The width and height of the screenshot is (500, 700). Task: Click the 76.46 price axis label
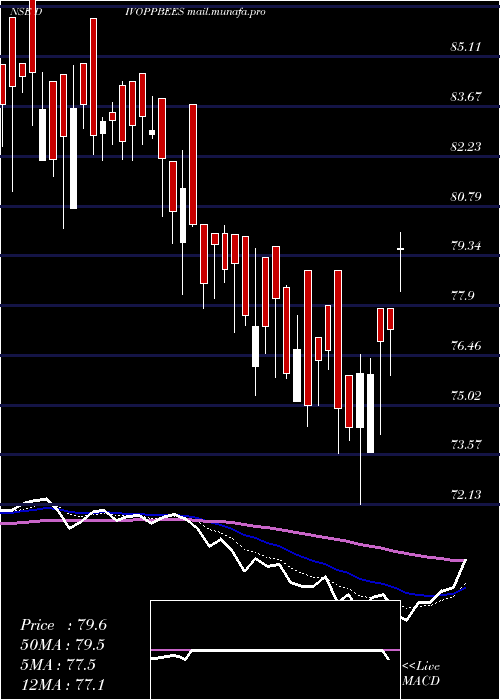(466, 346)
